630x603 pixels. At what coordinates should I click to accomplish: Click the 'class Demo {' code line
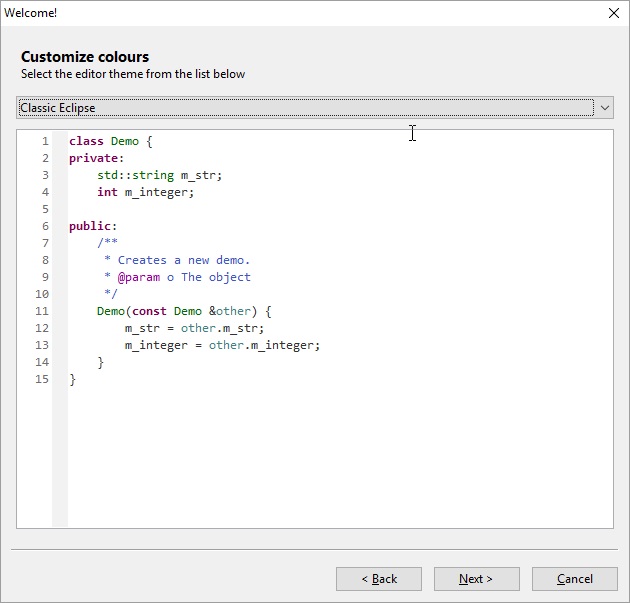point(110,141)
